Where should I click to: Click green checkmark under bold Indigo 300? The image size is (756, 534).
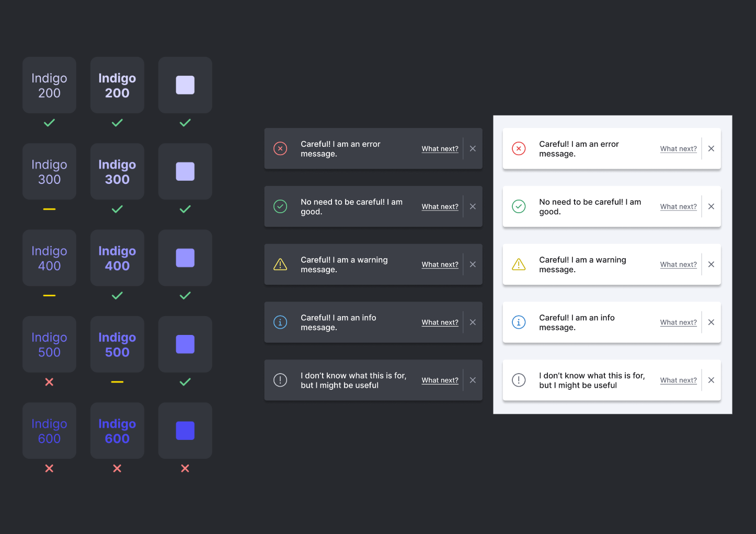pos(117,209)
